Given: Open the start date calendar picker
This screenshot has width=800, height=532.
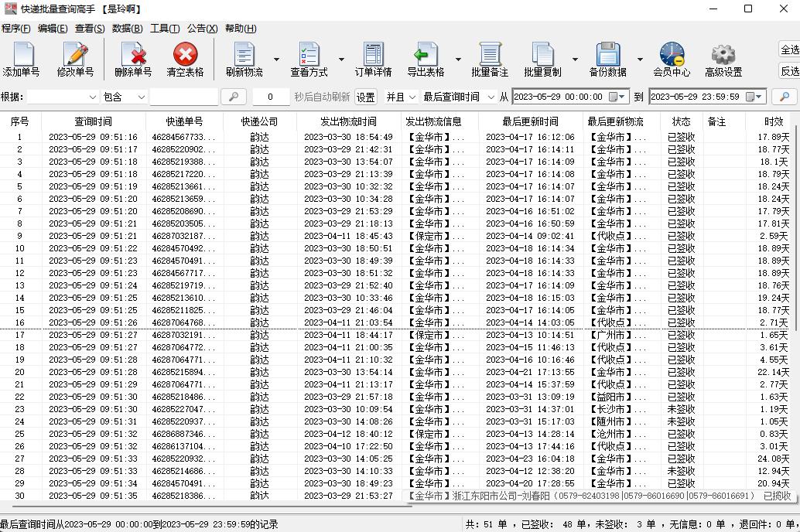Looking at the screenshot, I should click(618, 97).
